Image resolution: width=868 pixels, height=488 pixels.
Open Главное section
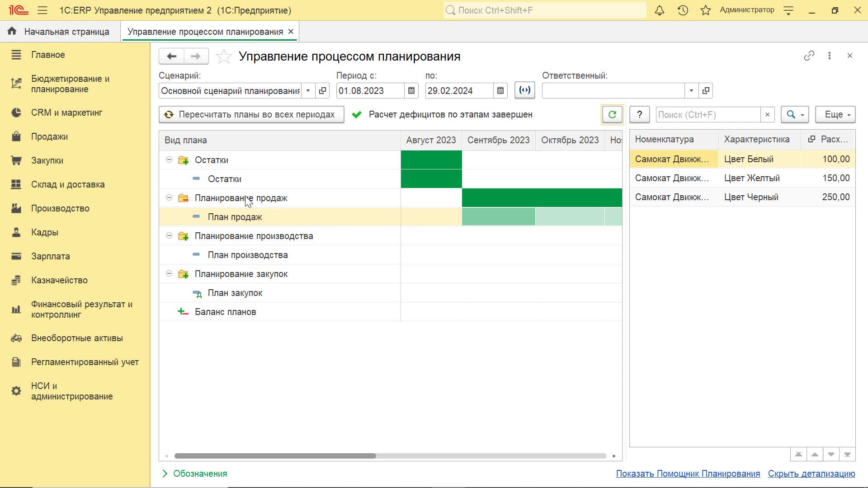tap(48, 55)
